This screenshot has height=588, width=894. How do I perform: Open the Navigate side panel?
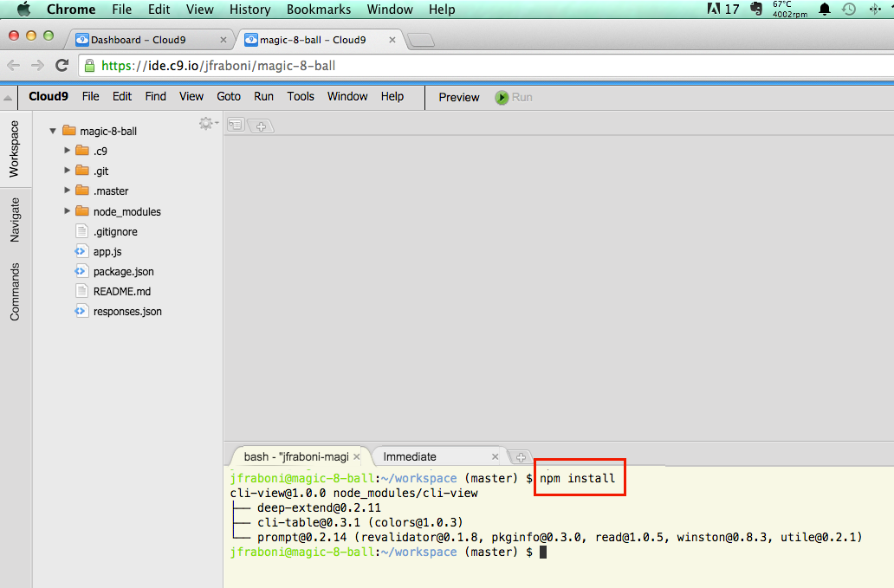tap(15, 220)
